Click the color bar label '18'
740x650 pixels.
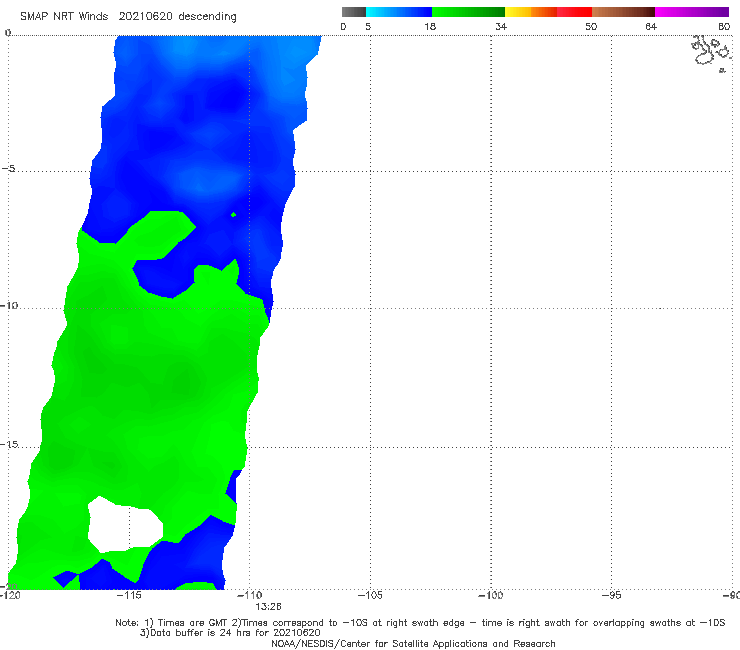coord(430,27)
